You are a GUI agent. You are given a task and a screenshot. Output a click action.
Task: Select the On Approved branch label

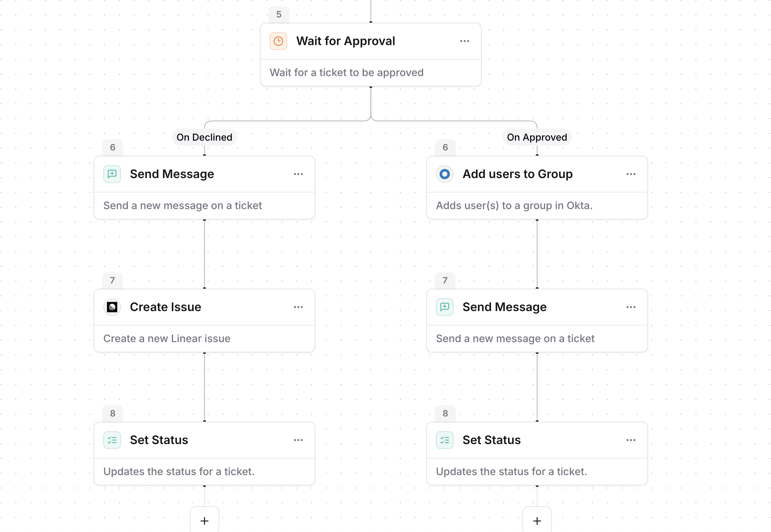[x=537, y=137]
